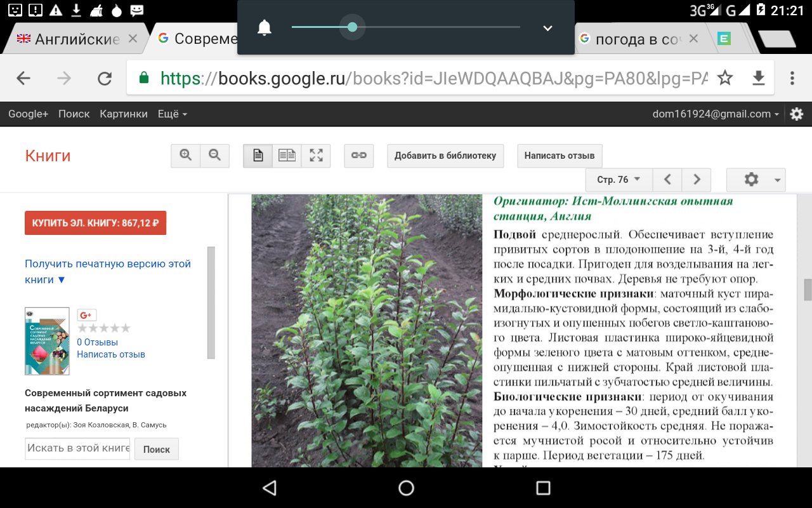This screenshot has width=812, height=508.
Task: Open the Стр. 76 page dropdown
Action: tap(619, 180)
